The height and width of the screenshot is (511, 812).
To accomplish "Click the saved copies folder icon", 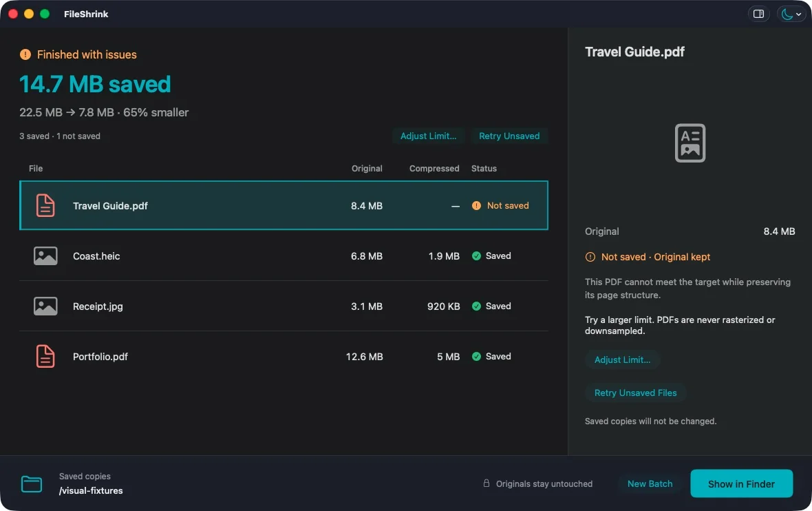I will pyautogui.click(x=32, y=484).
